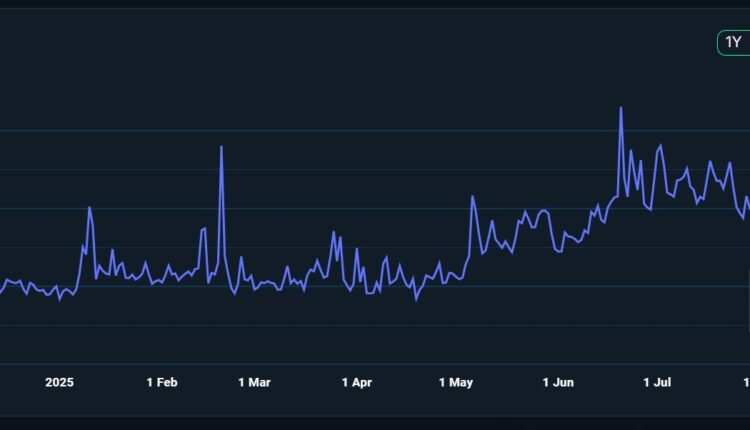Image resolution: width=750 pixels, height=430 pixels.
Task: Click the "2025" x-axis label
Action: point(60,382)
